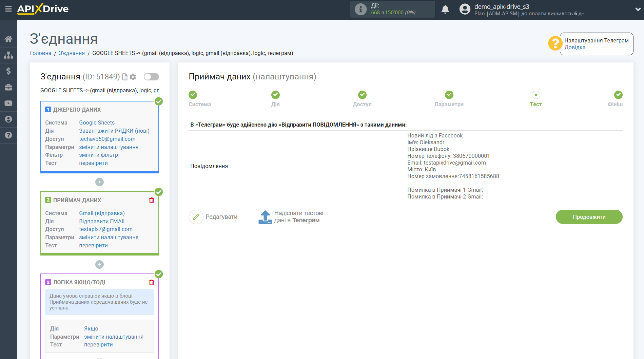The height and width of the screenshot is (359, 644).
Task: Click the green checkmark on Джерело даних block
Action: coord(159,101)
